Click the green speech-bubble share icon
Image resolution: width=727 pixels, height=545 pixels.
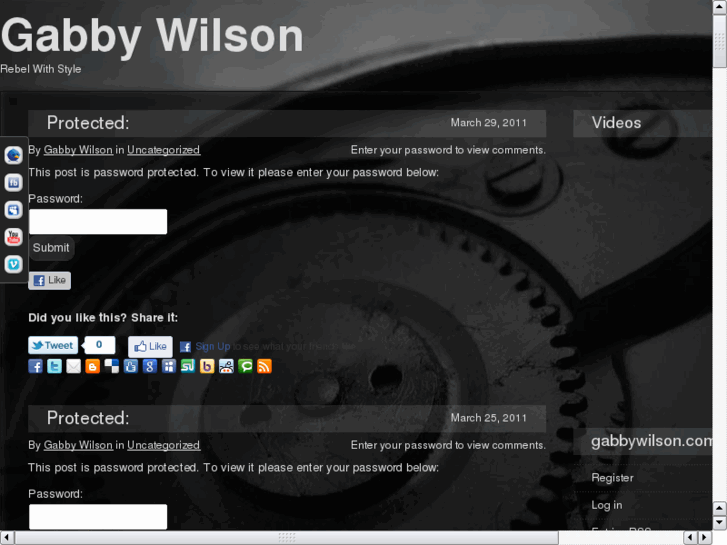point(245,366)
